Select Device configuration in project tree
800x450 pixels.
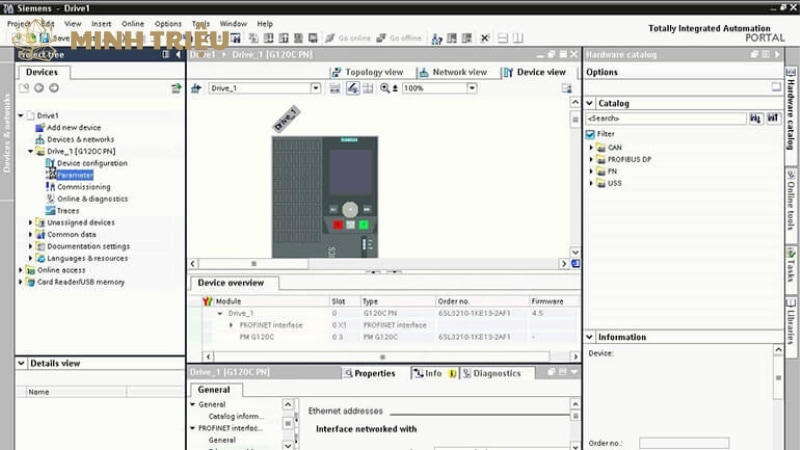[92, 163]
